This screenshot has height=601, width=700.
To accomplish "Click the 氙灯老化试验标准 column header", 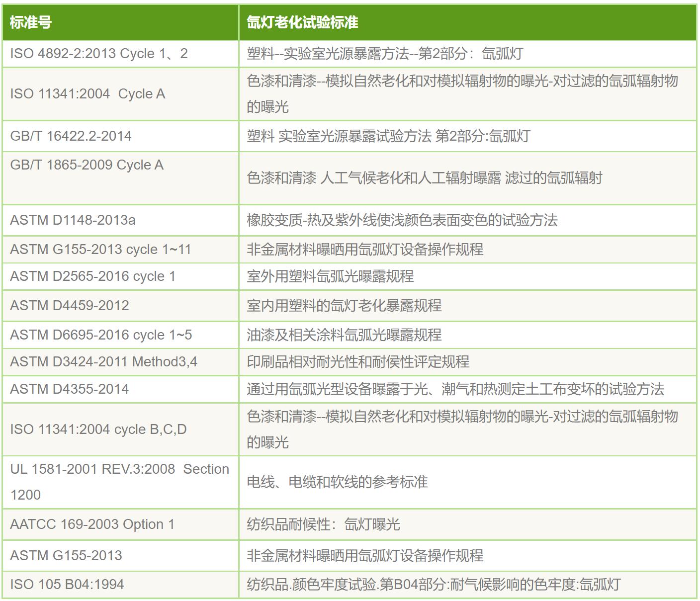I will [468, 22].
